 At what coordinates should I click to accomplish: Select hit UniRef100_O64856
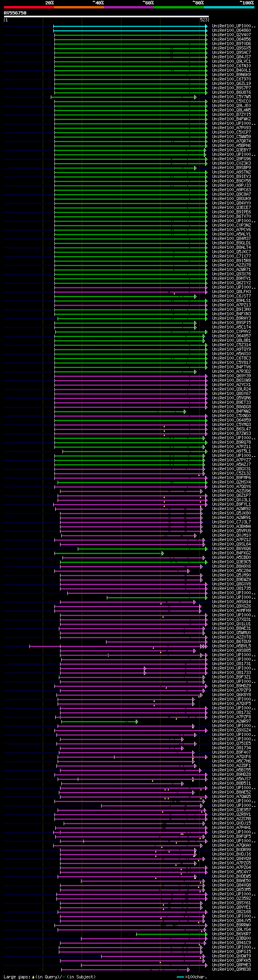(231, 39)
